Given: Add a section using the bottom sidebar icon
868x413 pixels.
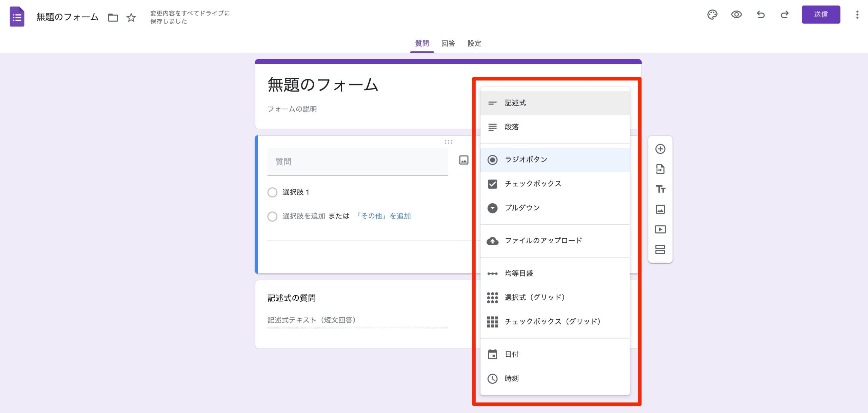Looking at the screenshot, I should pyautogui.click(x=660, y=250).
